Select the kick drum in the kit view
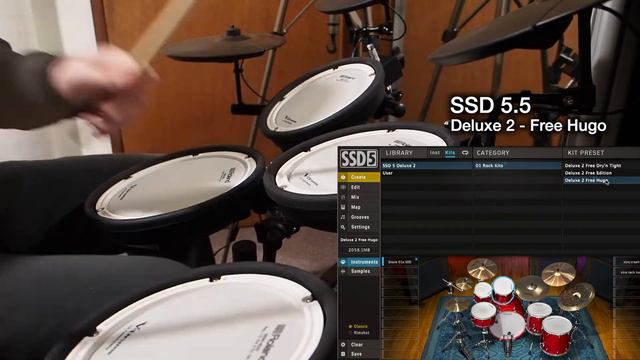The image size is (640, 360). pyautogui.click(x=508, y=324)
